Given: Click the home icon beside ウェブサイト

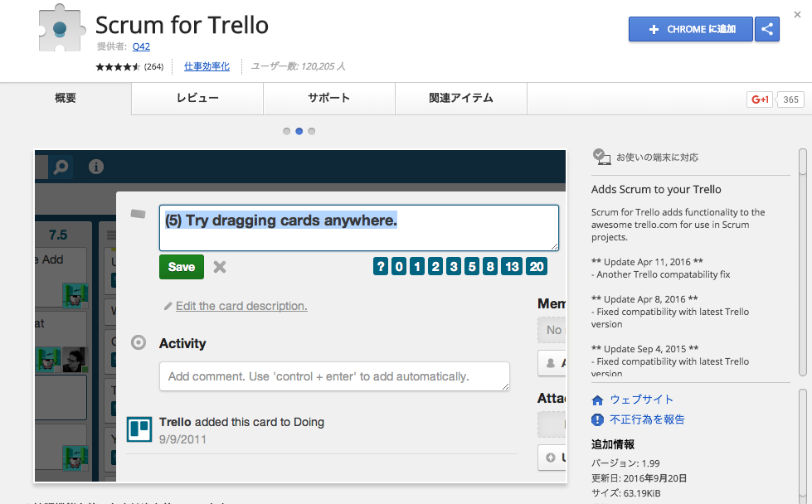Looking at the screenshot, I should [597, 400].
